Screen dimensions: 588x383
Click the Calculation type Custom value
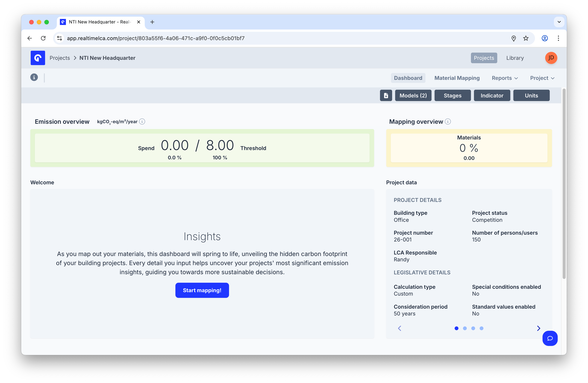[x=403, y=294]
